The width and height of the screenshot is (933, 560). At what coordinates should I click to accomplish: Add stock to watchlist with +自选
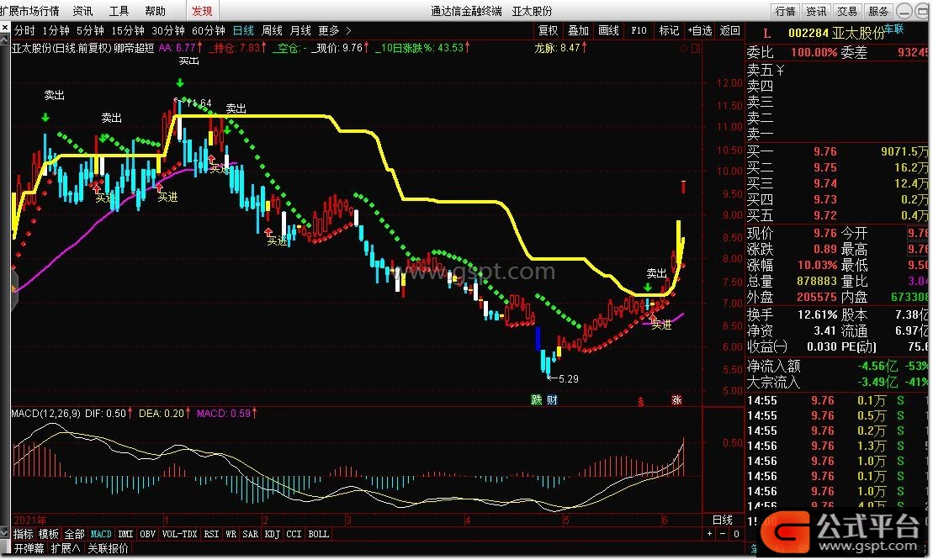[x=700, y=30]
